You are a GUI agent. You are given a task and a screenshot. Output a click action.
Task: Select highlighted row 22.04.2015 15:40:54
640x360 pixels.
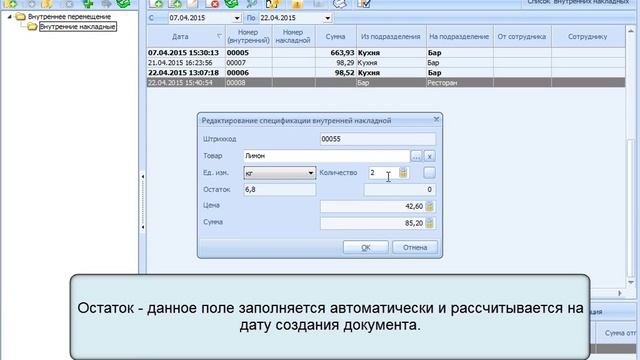point(386,82)
